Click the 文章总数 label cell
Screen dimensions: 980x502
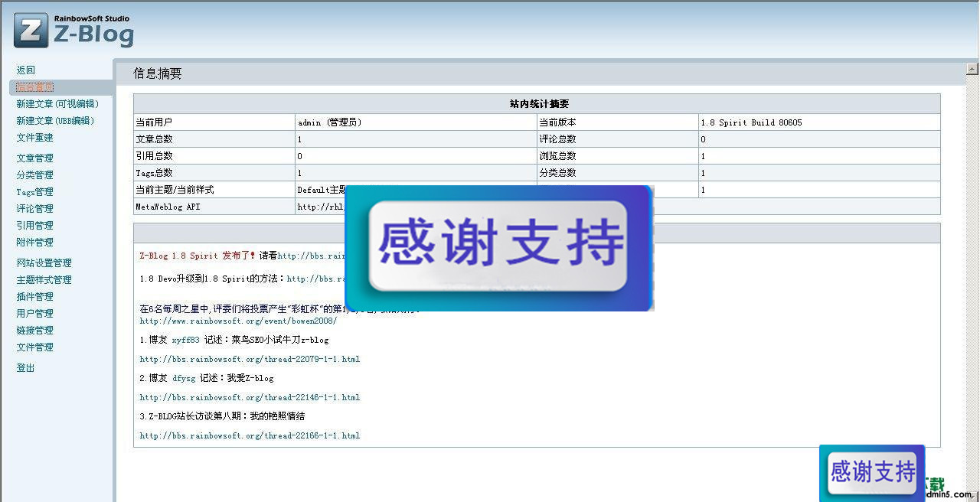tap(214, 139)
